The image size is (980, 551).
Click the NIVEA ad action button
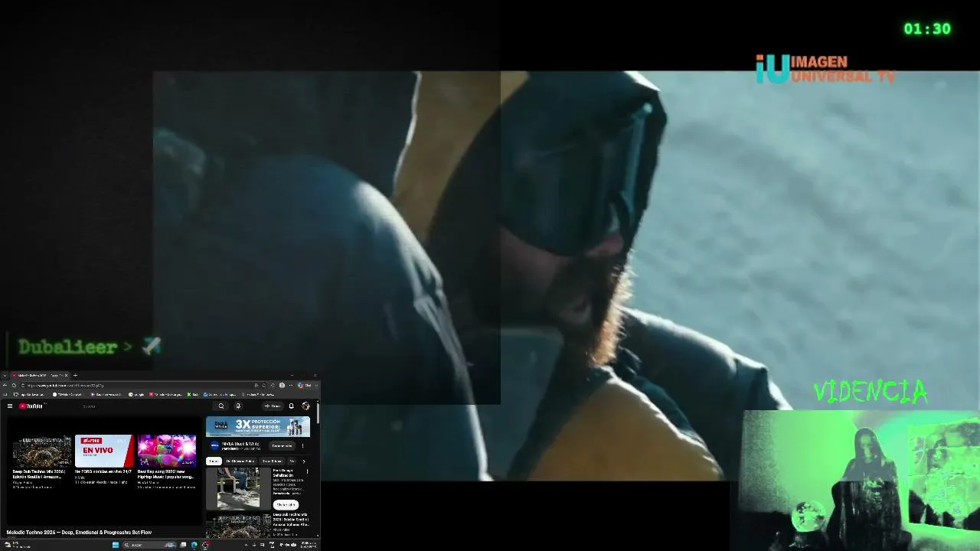(283, 445)
